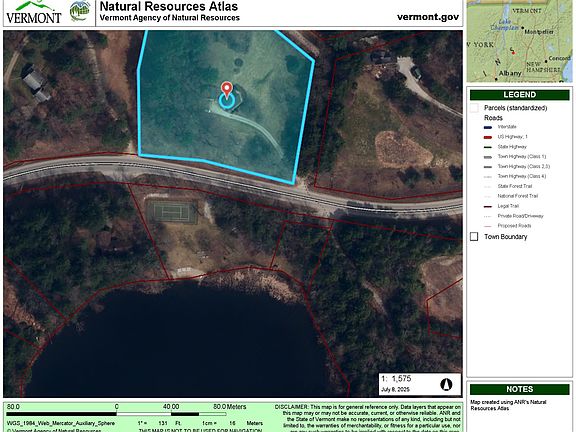
Task: Click the red location pin on the parcel
Action: tap(227, 89)
